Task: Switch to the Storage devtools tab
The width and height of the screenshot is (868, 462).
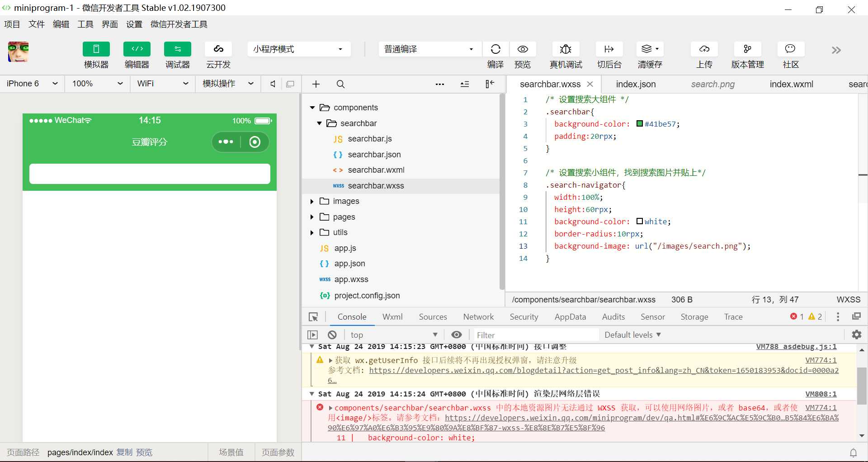Action: (694, 317)
